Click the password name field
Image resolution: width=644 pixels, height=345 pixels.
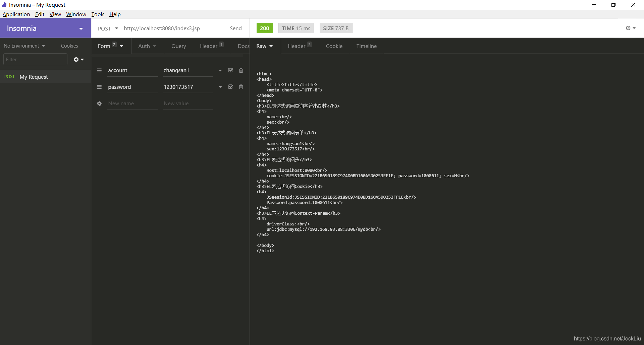pos(132,87)
